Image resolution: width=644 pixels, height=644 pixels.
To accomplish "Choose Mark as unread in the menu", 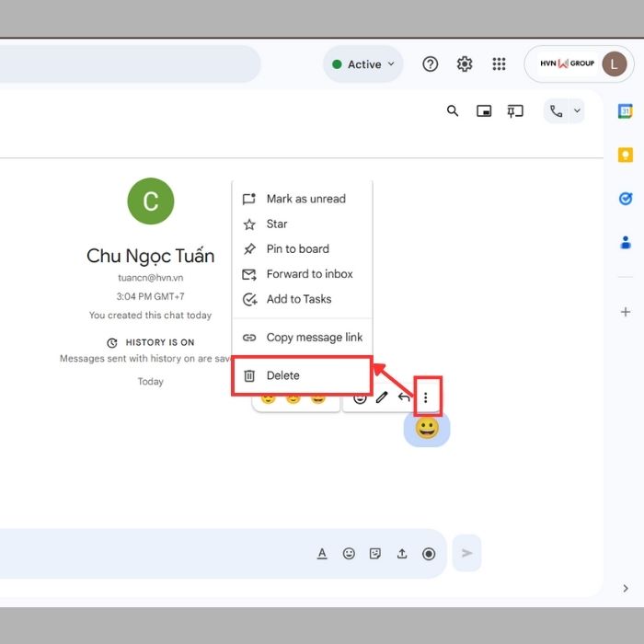I will tap(303, 199).
